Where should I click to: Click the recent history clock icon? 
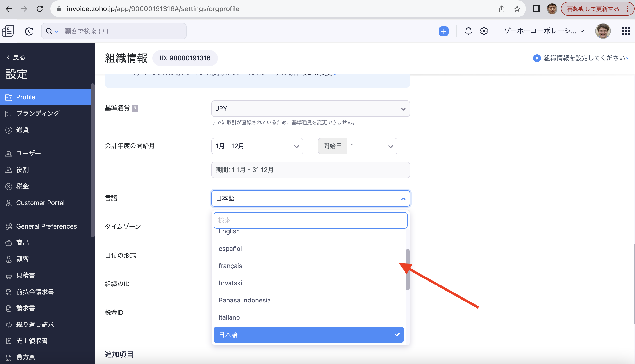click(29, 31)
